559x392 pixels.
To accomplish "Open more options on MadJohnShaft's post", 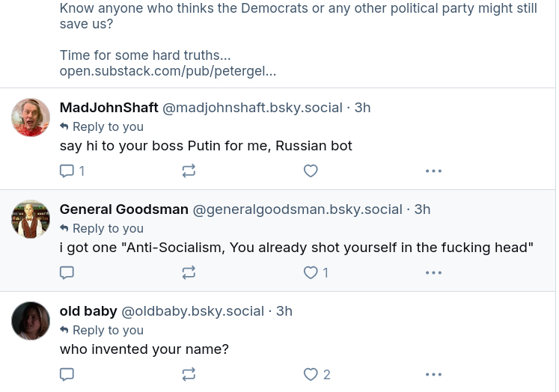I will click(433, 171).
